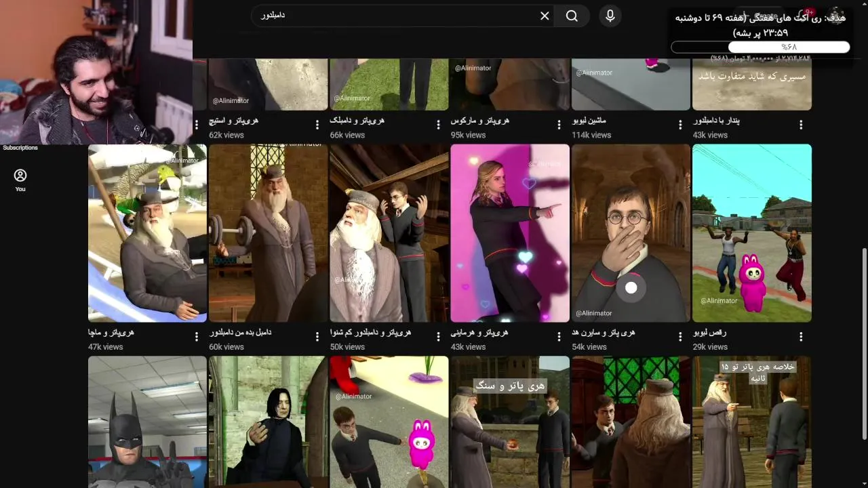Click the 66k views text
This screenshot has width=868, height=488.
[x=347, y=135]
